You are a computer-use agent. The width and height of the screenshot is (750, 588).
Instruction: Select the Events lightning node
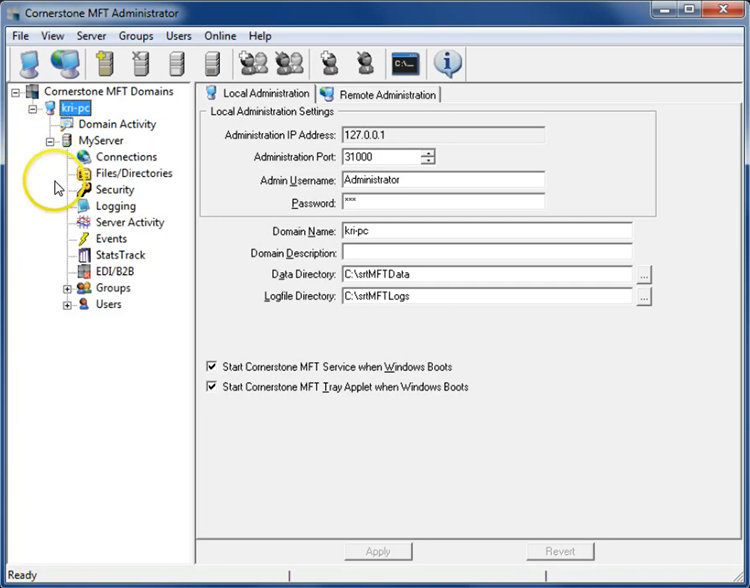[111, 239]
